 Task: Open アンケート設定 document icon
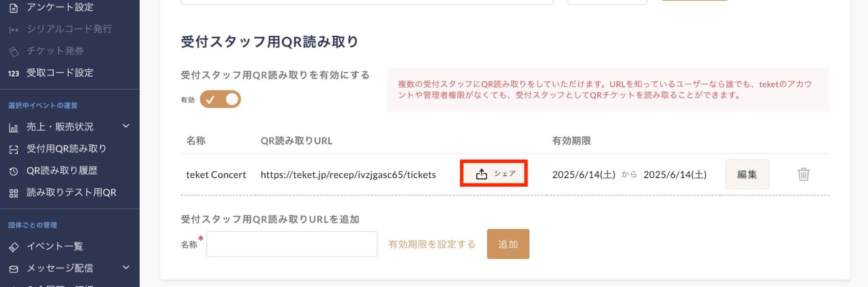pos(13,8)
